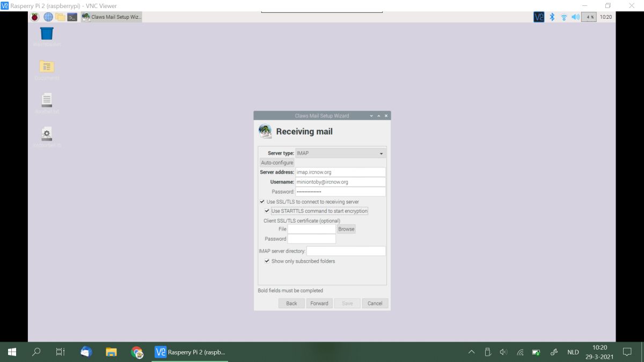Click Forward in the setup wizard
The image size is (644, 362).
pyautogui.click(x=319, y=304)
